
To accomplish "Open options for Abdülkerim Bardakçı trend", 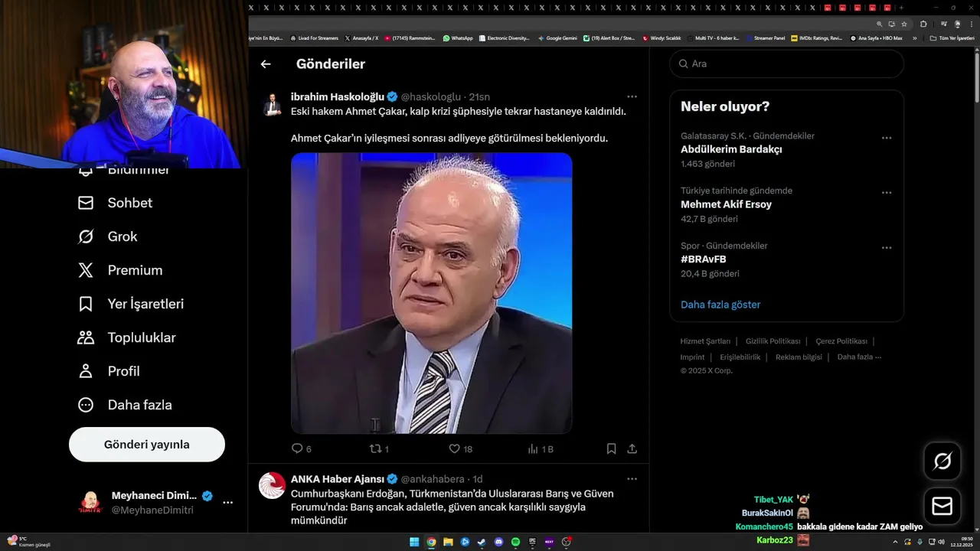I will pos(887,138).
